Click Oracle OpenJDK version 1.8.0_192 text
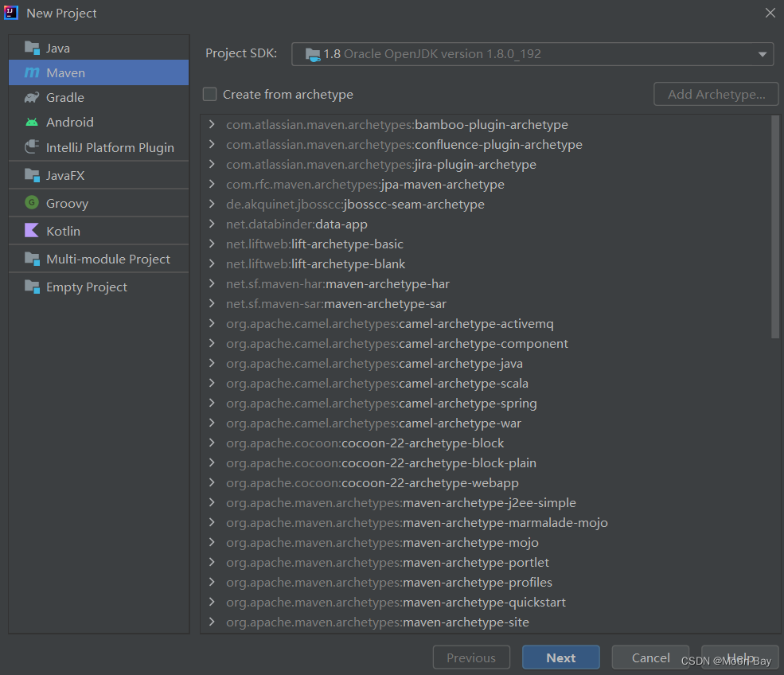This screenshot has height=675, width=784. [442, 54]
